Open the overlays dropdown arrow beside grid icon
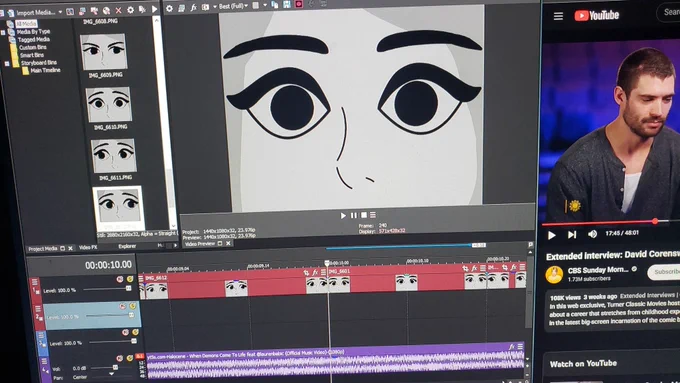This screenshot has width=680, height=383. pos(265,5)
